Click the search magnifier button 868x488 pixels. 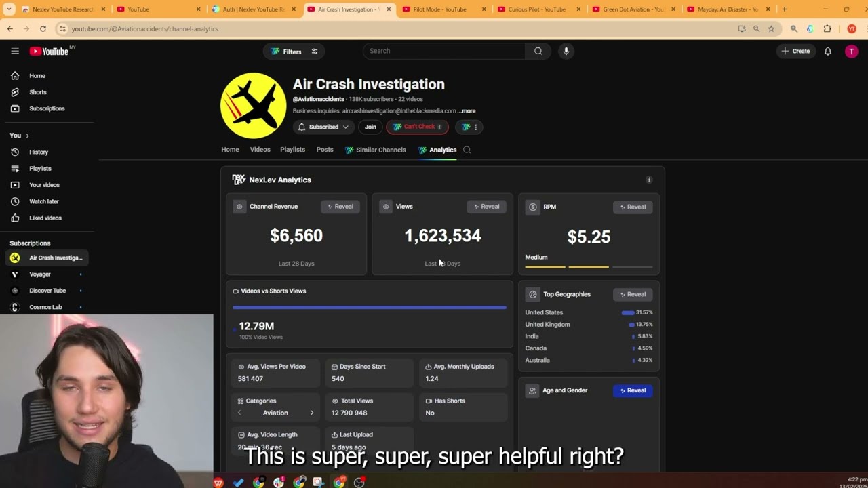click(538, 51)
